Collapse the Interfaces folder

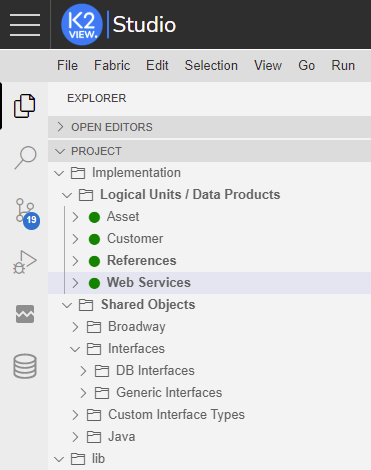pos(75,349)
